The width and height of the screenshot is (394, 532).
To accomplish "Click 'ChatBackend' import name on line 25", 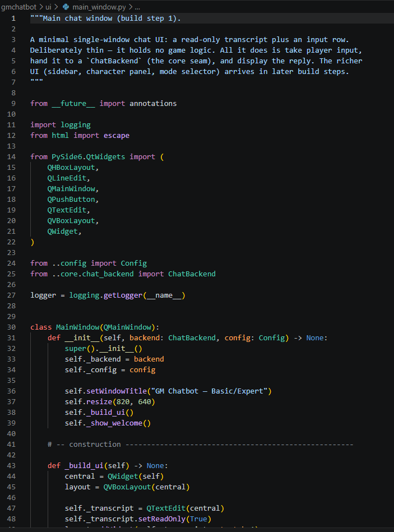I will (192, 274).
